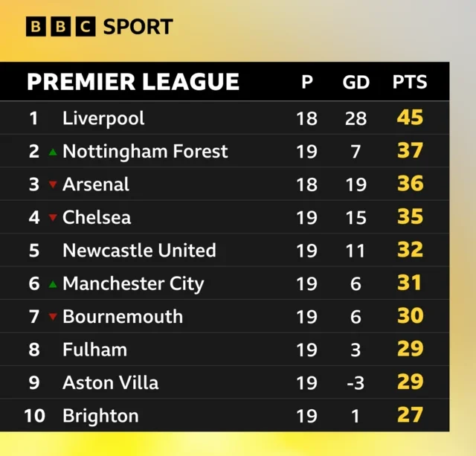
Task: Click the BBC Sport logo
Action: (99, 27)
